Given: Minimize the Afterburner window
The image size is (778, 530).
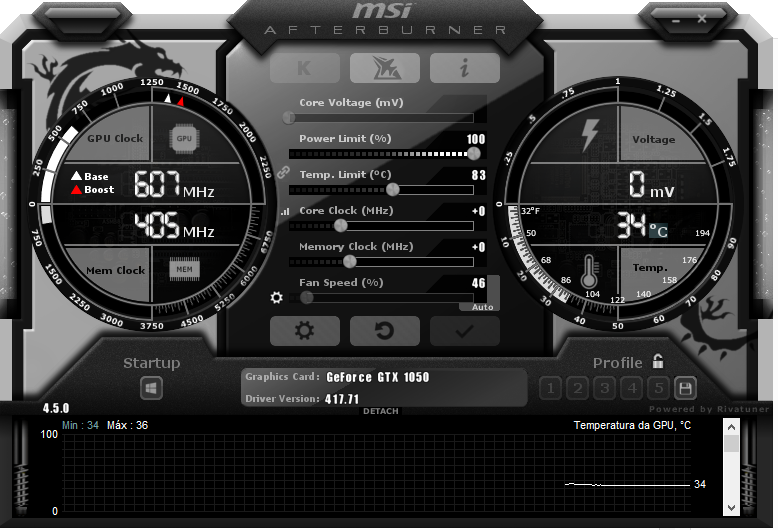Looking at the screenshot, I should [676, 21].
